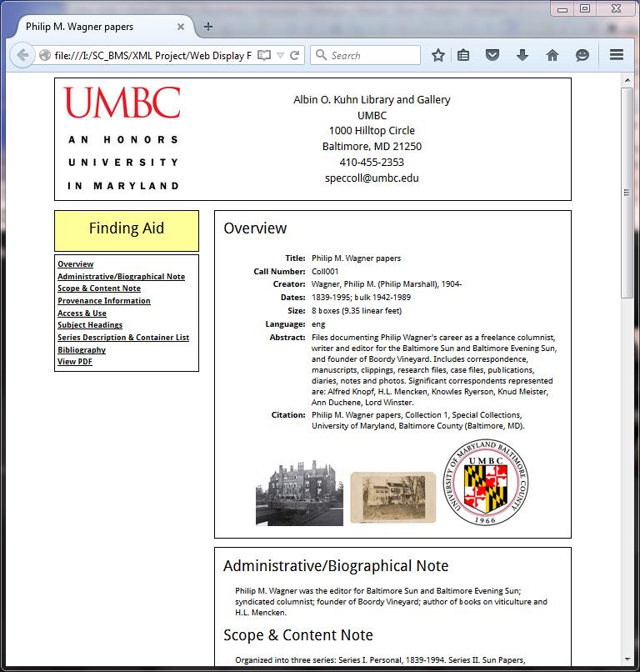Image resolution: width=640 pixels, height=672 pixels.
Task: Open the Firefox hamburger menu
Action: coord(617,55)
